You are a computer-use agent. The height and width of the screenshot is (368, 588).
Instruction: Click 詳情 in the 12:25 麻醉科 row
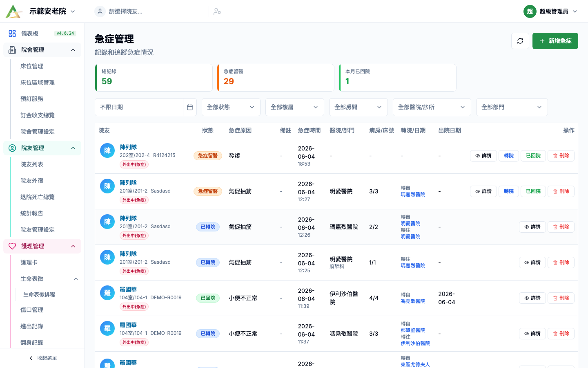coord(532,263)
